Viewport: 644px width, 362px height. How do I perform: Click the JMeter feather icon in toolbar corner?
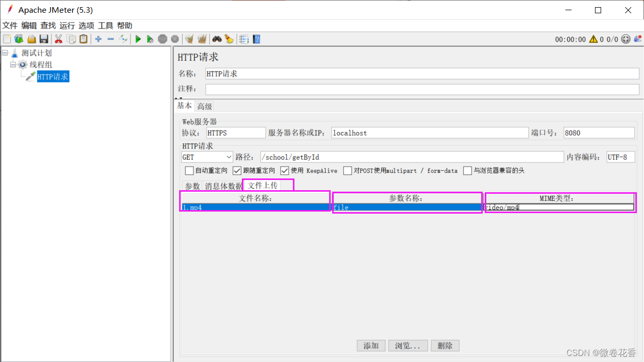coord(637,39)
